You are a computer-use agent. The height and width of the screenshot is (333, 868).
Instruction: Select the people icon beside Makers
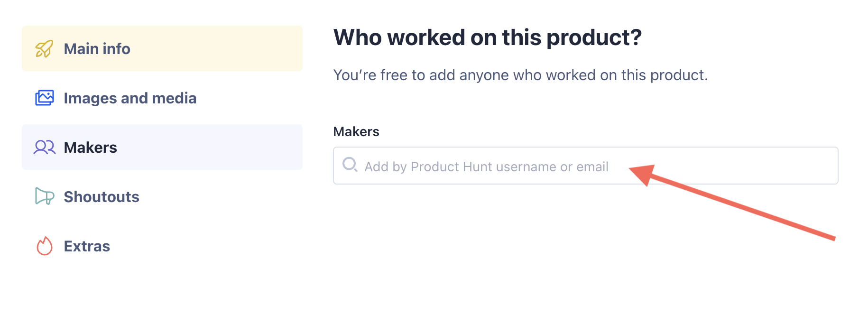[x=44, y=148]
